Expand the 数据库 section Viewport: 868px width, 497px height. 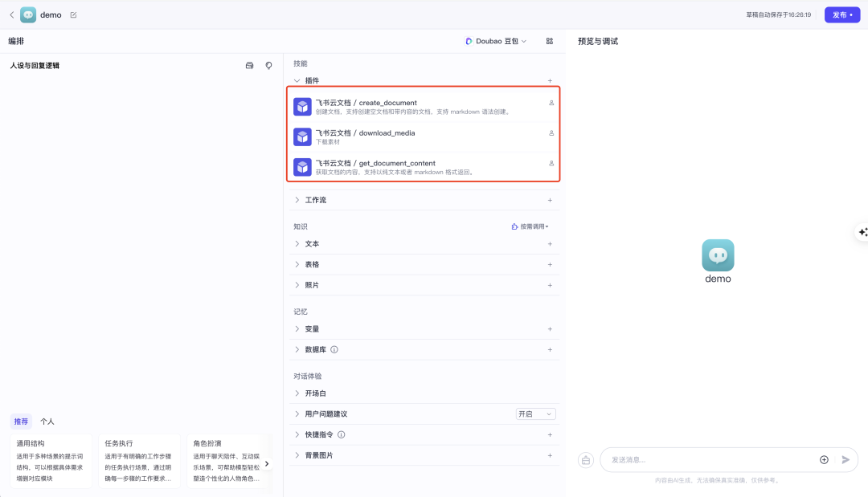297,349
